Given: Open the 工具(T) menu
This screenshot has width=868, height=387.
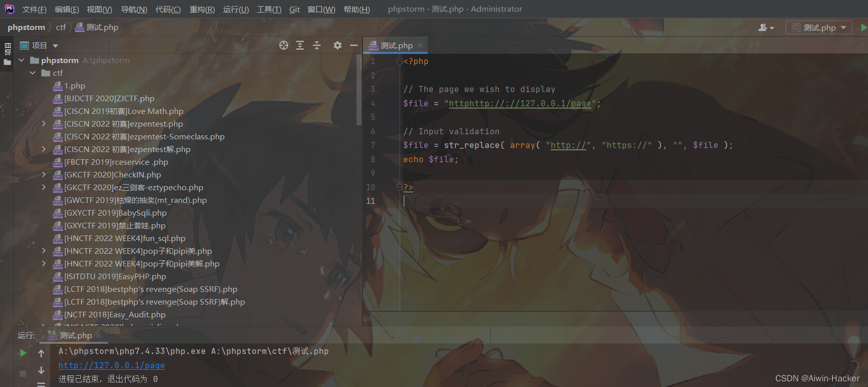Looking at the screenshot, I should pos(269,9).
